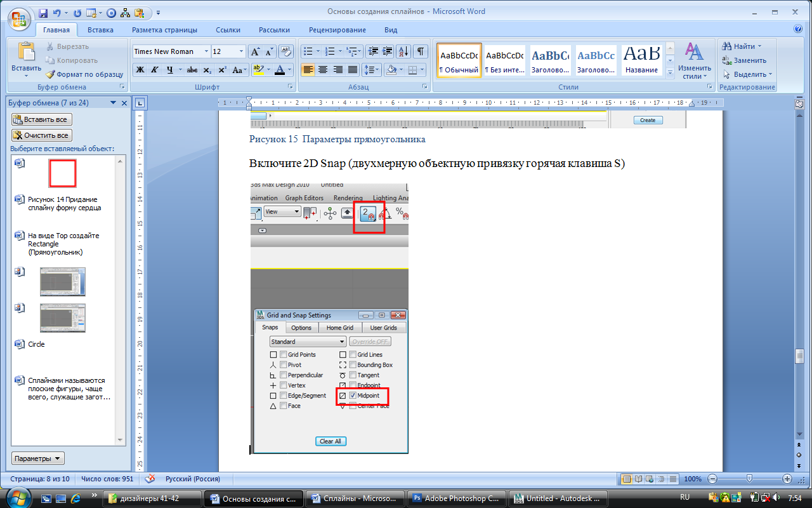Open the Параметры button in clipboard pane
The image size is (812, 508).
38,458
